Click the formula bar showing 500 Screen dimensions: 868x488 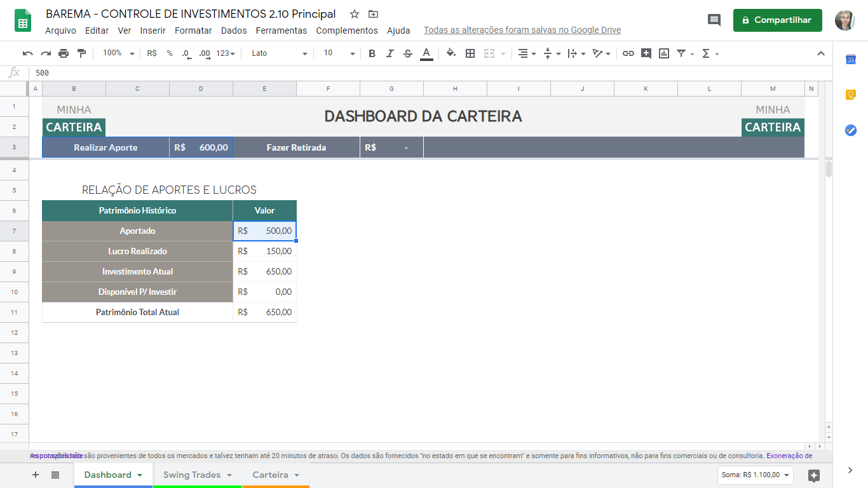[x=432, y=73]
